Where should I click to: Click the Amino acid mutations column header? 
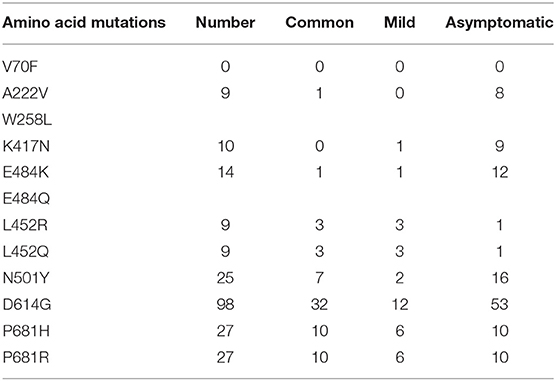pyautogui.click(x=84, y=23)
